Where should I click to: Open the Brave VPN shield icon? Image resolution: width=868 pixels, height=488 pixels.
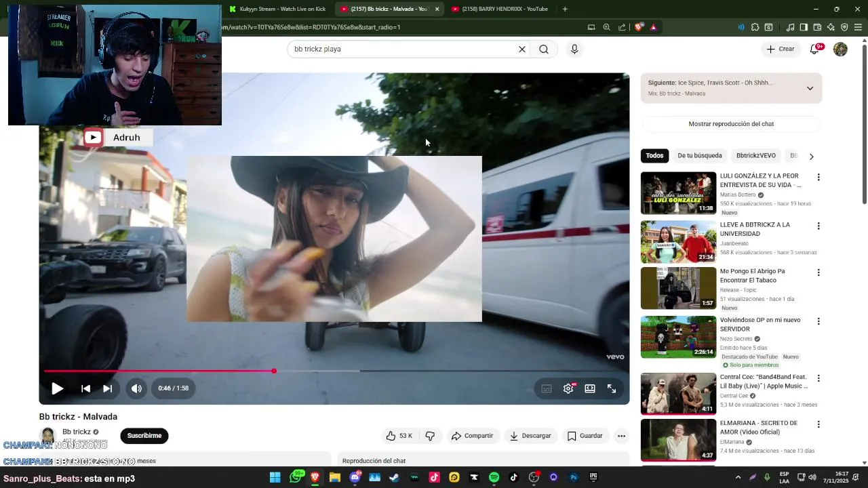pos(844,27)
